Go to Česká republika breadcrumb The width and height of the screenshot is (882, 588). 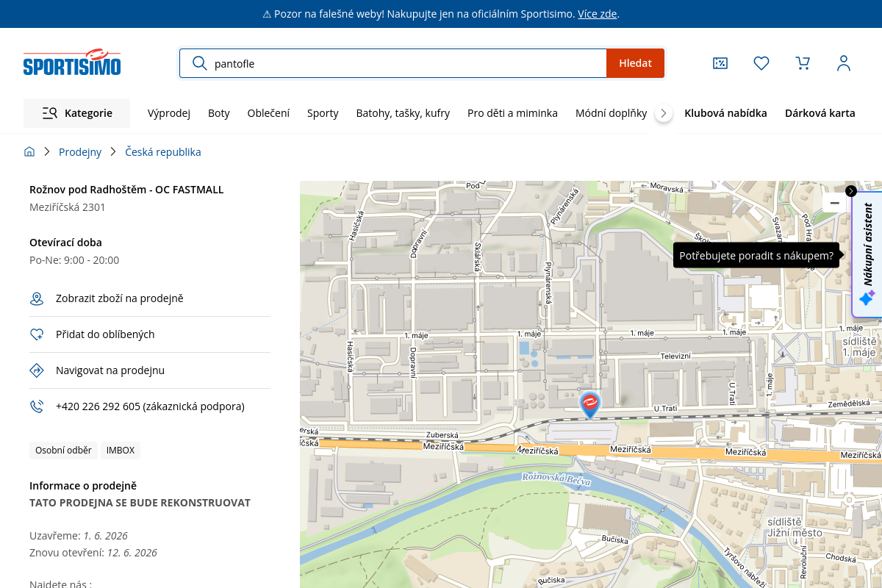tap(163, 152)
